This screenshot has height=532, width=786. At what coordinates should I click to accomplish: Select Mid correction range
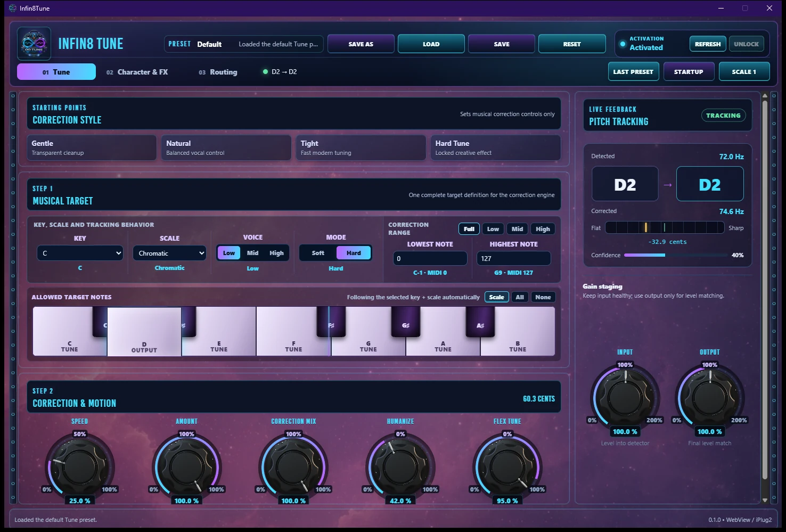(x=517, y=229)
